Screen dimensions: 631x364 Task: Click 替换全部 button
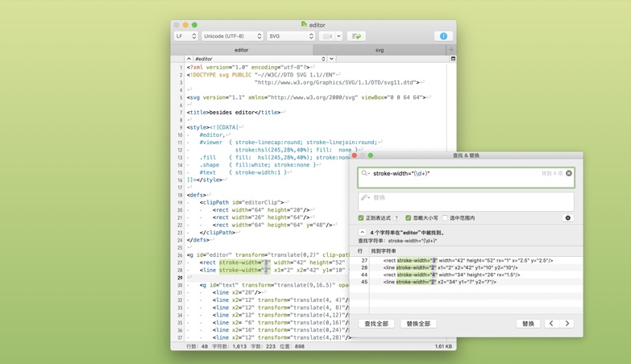click(418, 324)
